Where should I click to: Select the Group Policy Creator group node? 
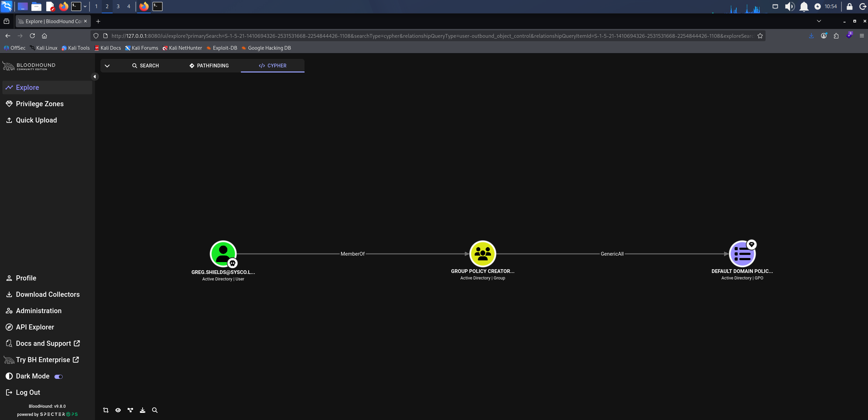[482, 254]
